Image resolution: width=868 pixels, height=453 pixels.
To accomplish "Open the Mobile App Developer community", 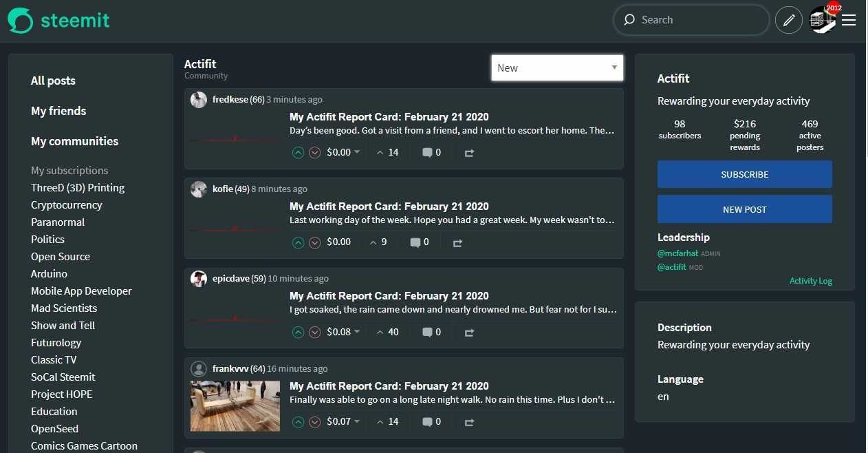I will 81,291.
